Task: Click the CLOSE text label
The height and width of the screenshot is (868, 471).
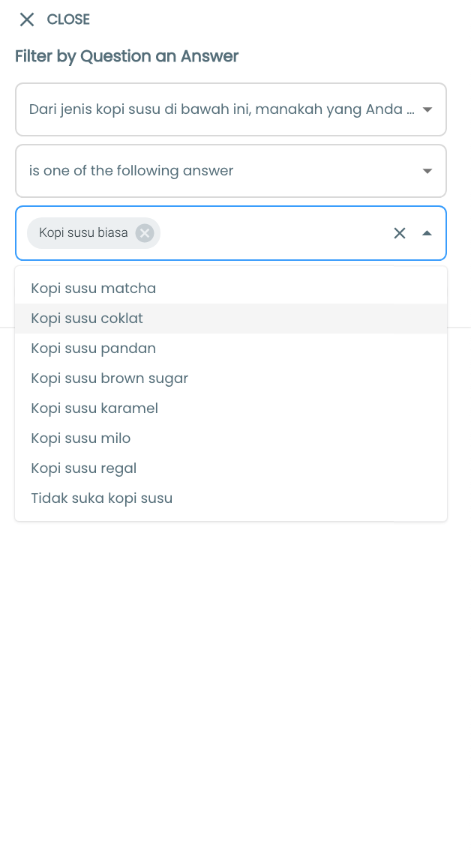Action: pos(68,19)
